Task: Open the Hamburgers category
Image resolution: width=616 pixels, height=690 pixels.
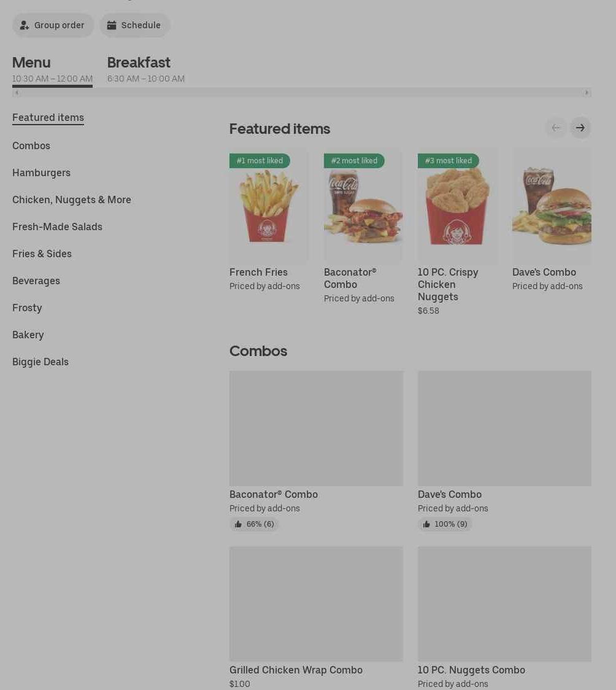Action: [41, 172]
